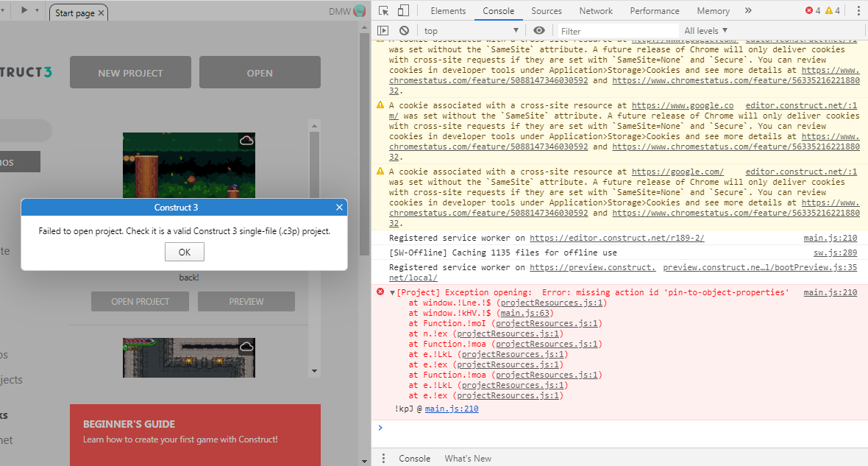
Task: Click the OPEN PROJECT button
Action: tap(140, 301)
